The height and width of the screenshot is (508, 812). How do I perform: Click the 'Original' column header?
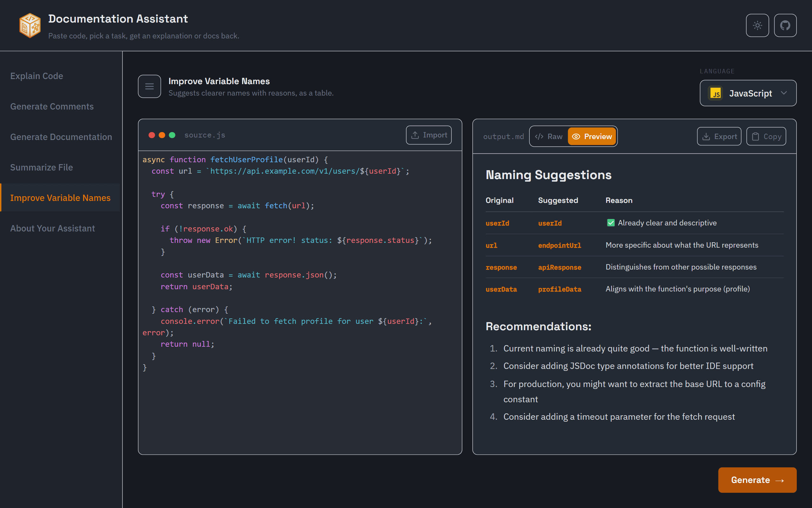point(499,200)
